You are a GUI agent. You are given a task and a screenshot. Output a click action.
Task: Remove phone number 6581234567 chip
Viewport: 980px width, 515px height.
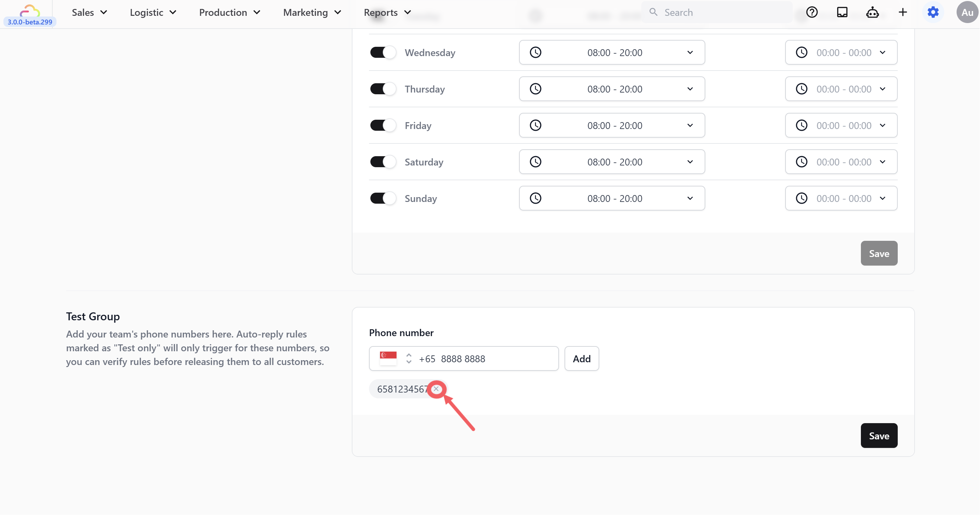point(436,389)
